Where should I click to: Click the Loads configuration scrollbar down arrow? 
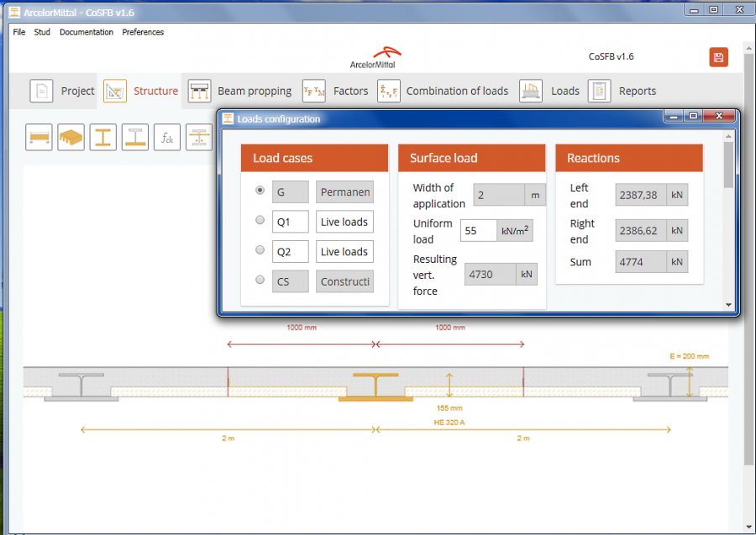(x=728, y=305)
